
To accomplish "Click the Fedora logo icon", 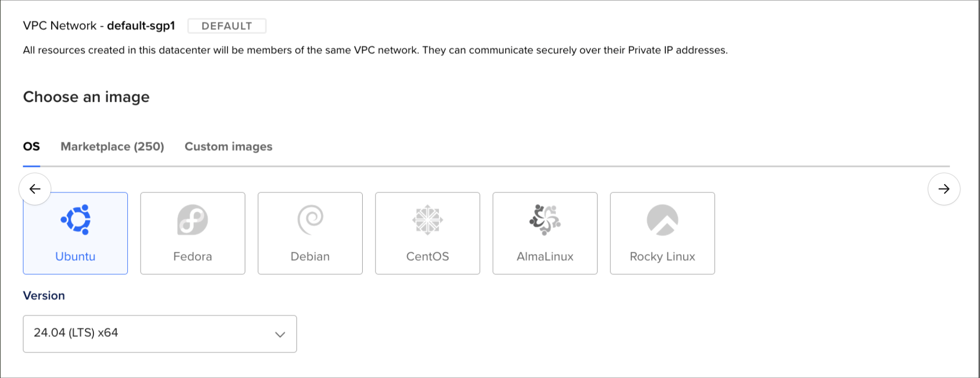I will [x=193, y=219].
